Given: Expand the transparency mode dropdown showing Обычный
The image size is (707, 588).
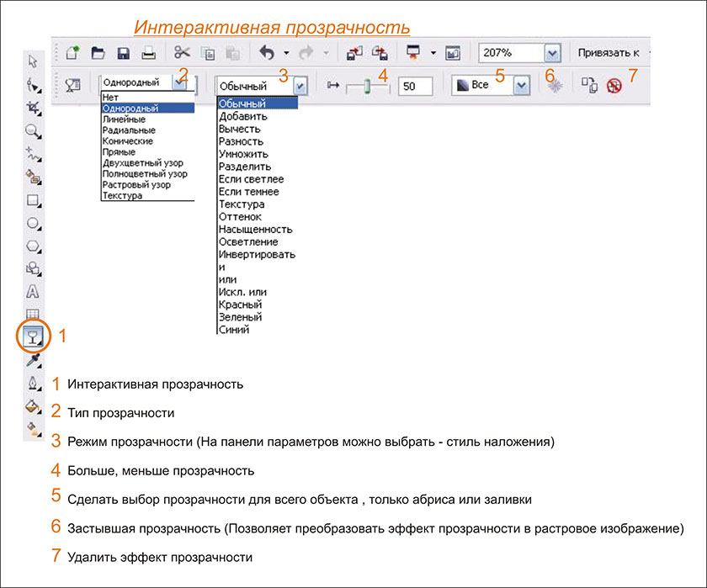Looking at the screenshot, I should [300, 86].
